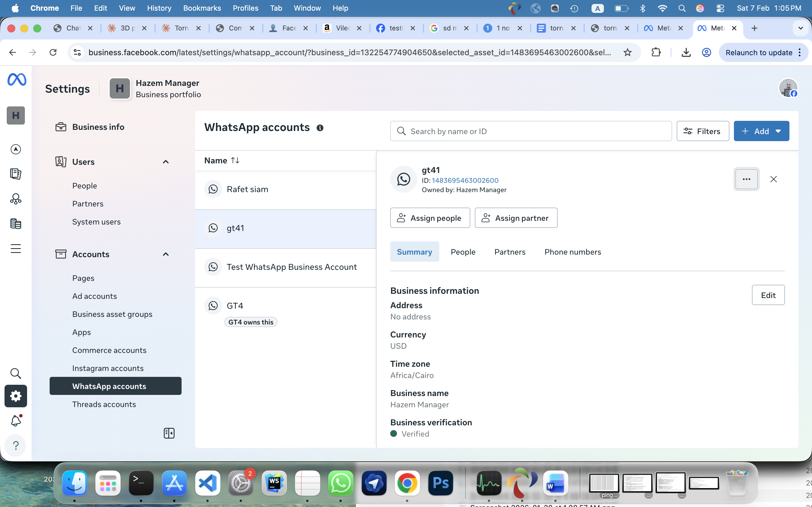Open the WhatsApp app in Dock
Screen dimensions: 812x507
(x=340, y=483)
